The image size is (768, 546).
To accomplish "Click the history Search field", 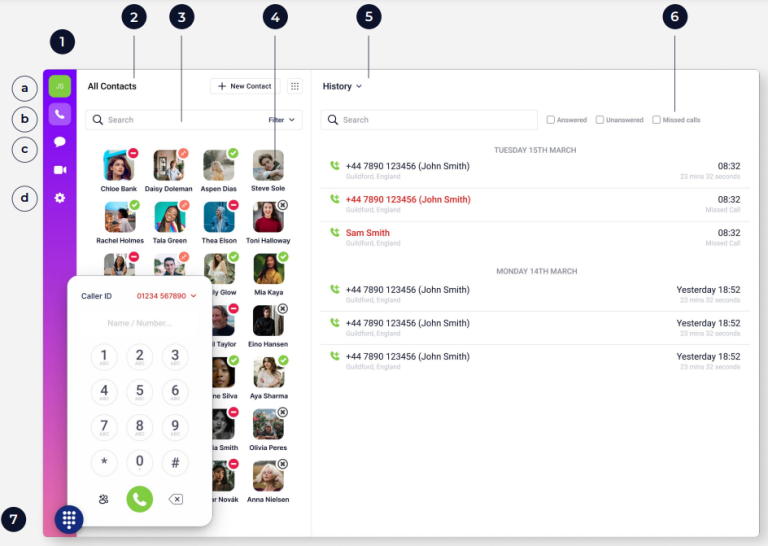I will tap(429, 120).
